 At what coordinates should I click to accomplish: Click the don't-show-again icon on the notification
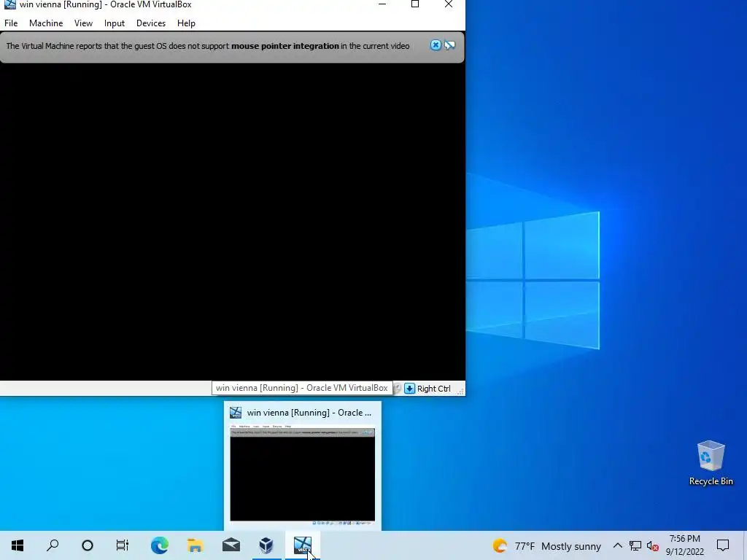449,45
